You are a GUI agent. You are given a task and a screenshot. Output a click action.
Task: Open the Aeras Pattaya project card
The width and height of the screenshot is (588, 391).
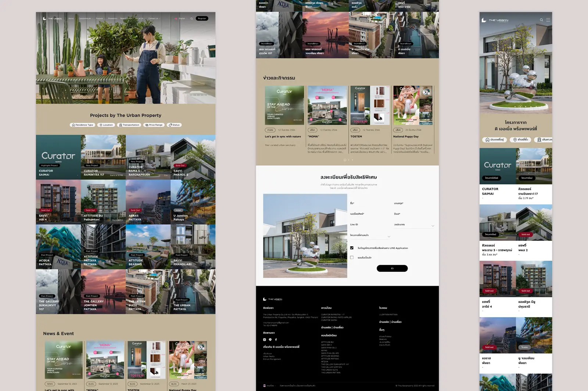click(148, 202)
